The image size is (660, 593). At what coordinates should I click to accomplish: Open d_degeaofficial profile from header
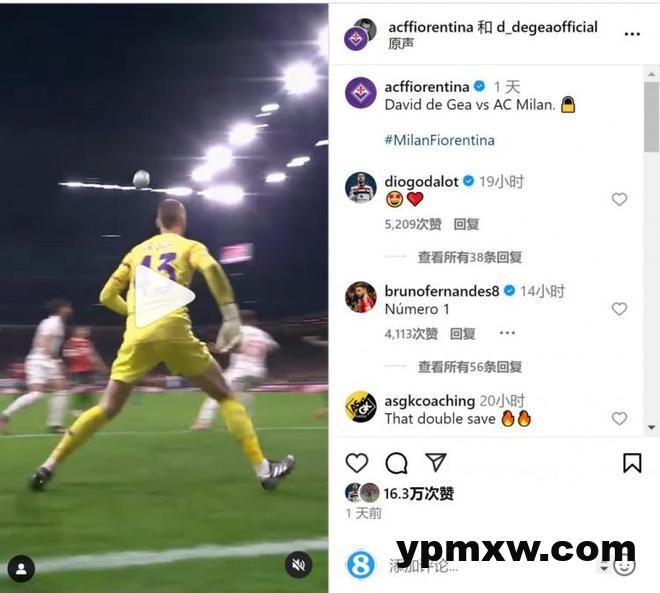click(547, 27)
